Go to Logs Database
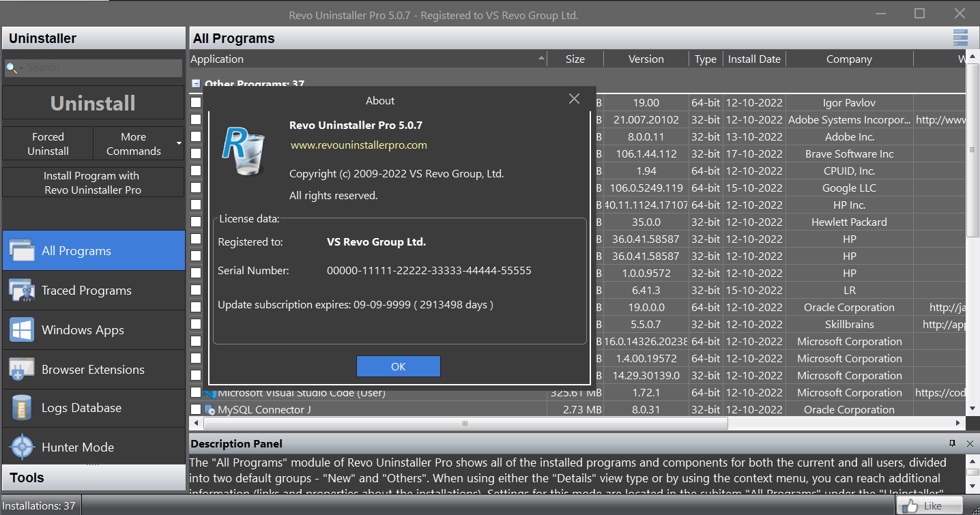This screenshot has width=980, height=515. [93, 408]
